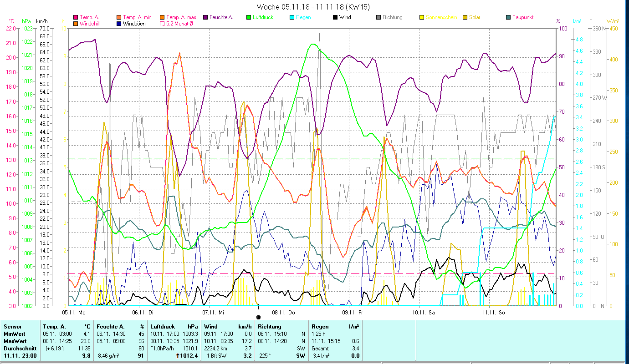629x364 pixels.
Task: Click the pink Temp. A. legend swatch
Action: point(76,17)
